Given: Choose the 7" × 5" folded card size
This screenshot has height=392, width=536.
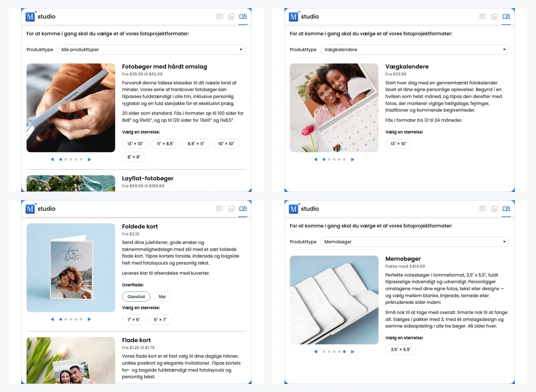Looking at the screenshot, I should [x=134, y=319].
